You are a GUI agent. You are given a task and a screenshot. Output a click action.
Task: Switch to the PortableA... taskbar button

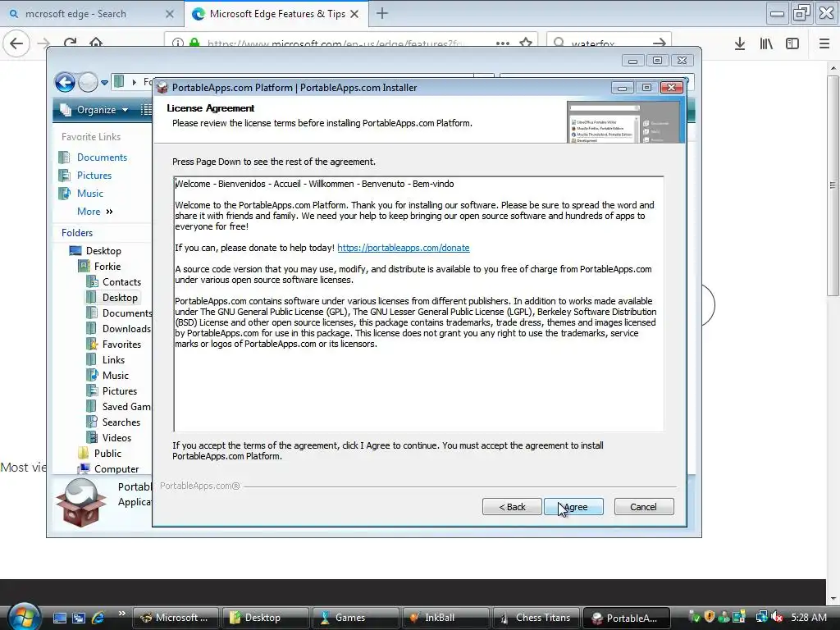[626, 618]
